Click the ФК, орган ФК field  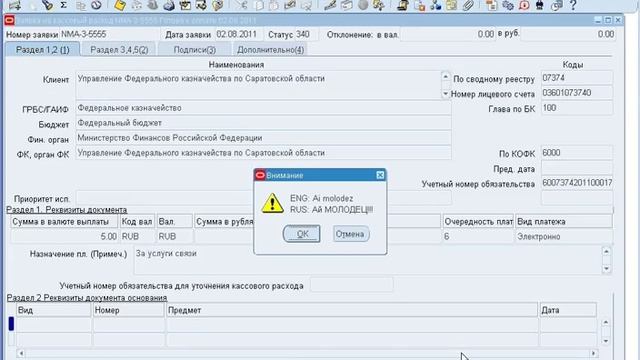263,153
